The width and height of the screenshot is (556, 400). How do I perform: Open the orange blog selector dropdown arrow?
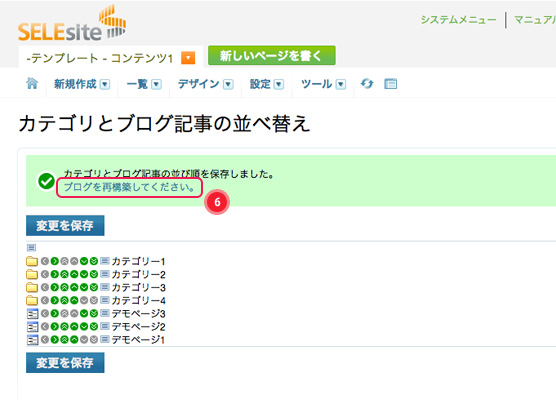coord(188,58)
